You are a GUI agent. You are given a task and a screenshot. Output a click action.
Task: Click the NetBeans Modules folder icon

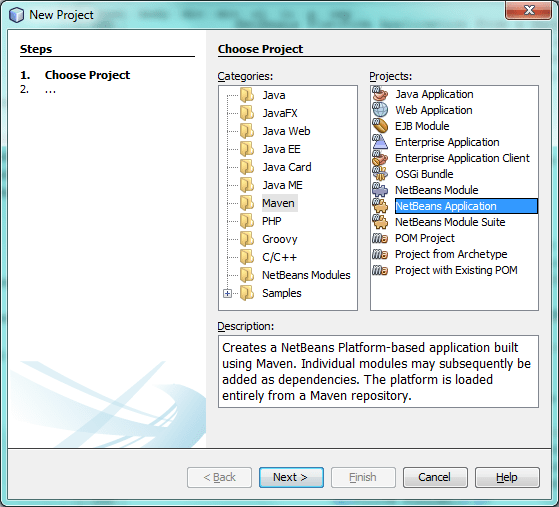click(247, 275)
